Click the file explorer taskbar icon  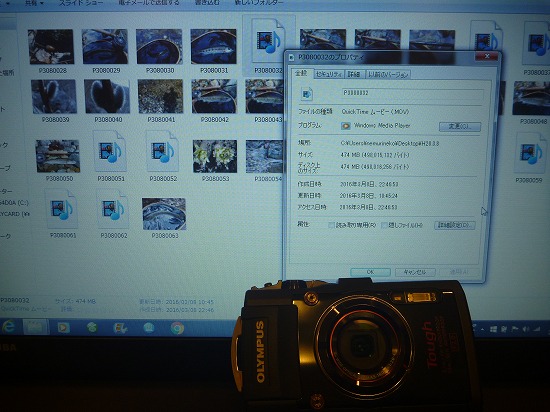(35, 327)
